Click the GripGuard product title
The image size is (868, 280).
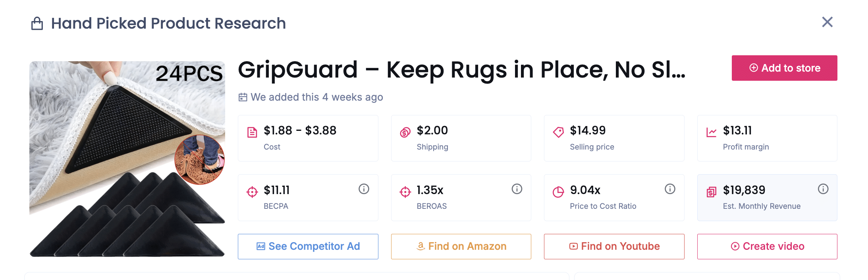coord(461,70)
